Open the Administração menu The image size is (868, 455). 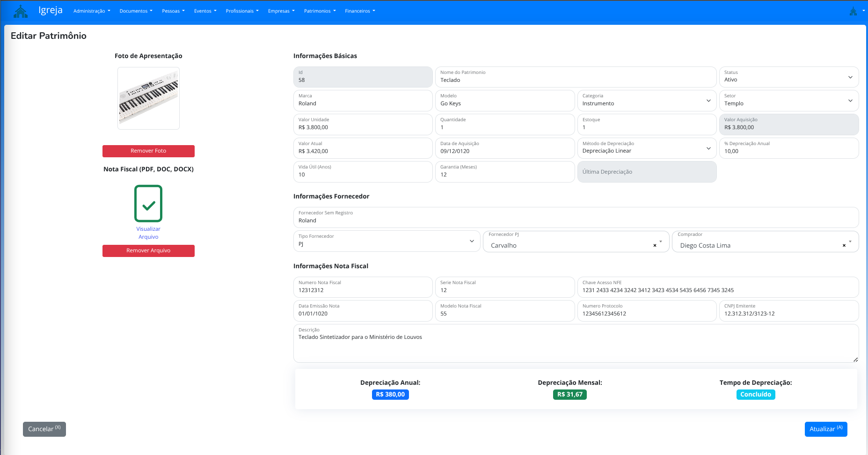click(92, 11)
